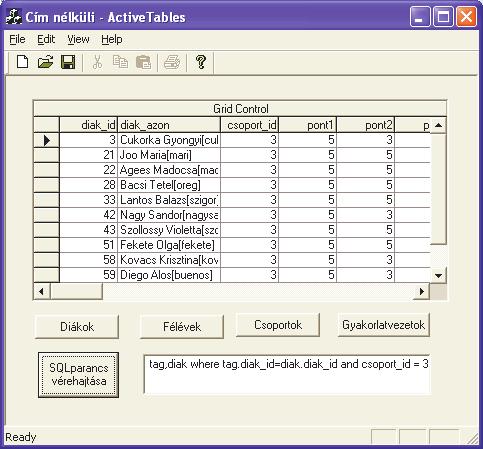
Task: Click the Cukorka Gyongyi cell
Action: [169, 140]
